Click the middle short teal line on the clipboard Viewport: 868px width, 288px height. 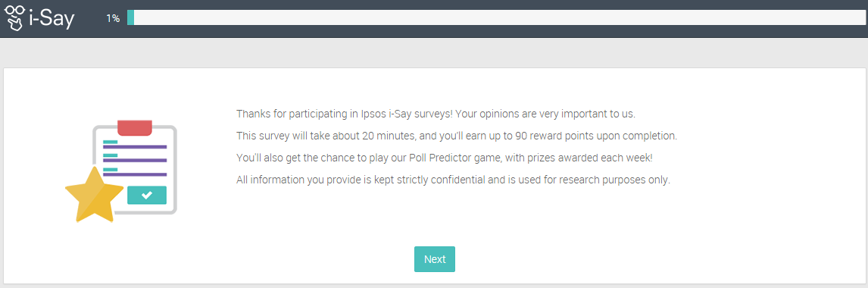click(x=111, y=155)
